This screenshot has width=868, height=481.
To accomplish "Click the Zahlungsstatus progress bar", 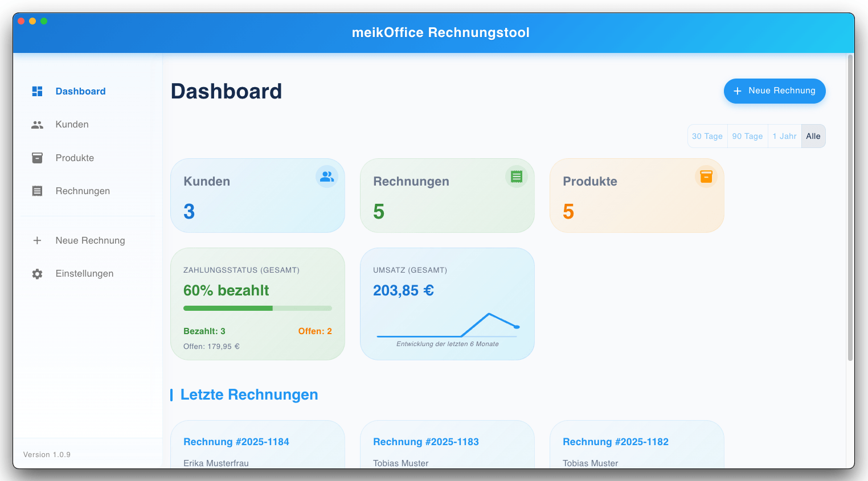I will click(x=257, y=308).
